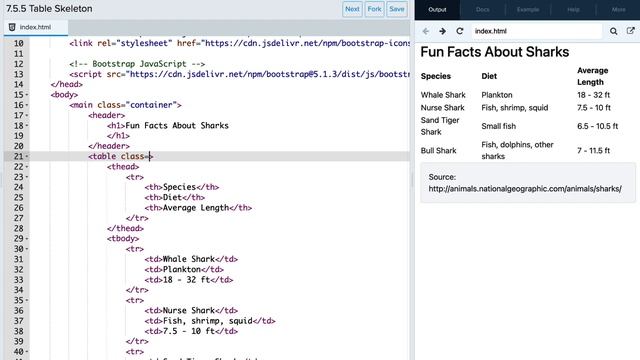Image resolution: width=640 pixels, height=360 pixels.
Task: Click the Fork button
Action: [x=374, y=9]
